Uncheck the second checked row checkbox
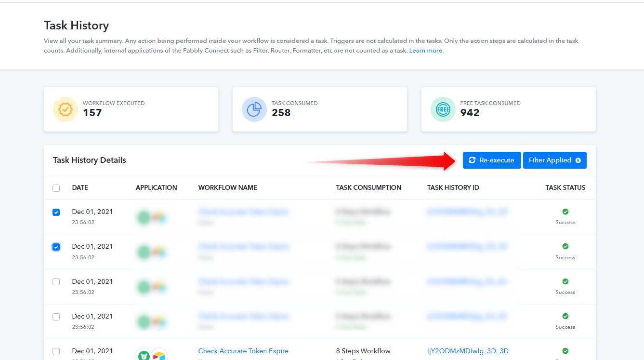 click(56, 247)
